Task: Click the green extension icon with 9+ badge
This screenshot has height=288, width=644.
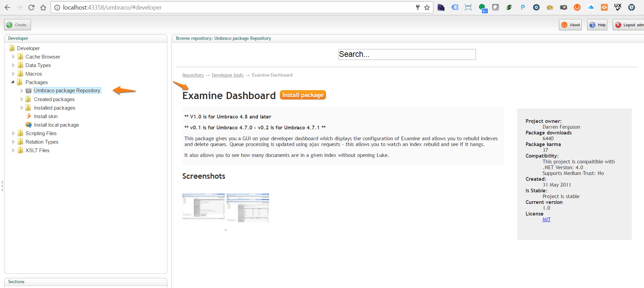Action: (483, 8)
